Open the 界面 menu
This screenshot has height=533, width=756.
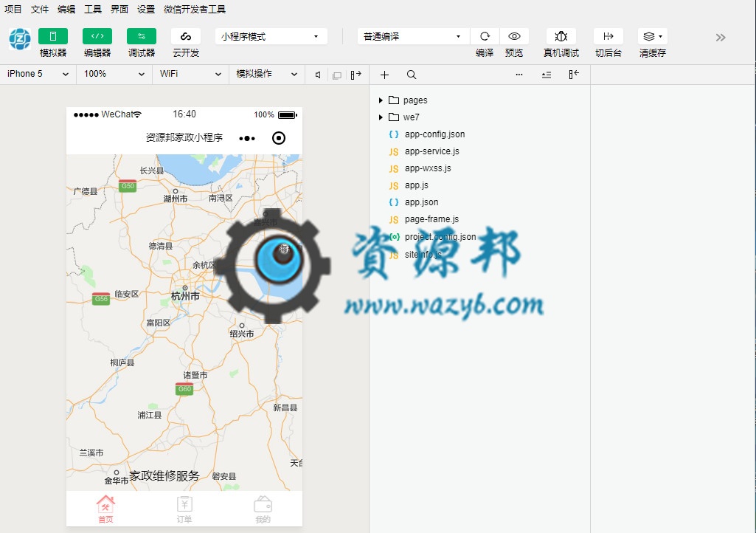pyautogui.click(x=119, y=9)
